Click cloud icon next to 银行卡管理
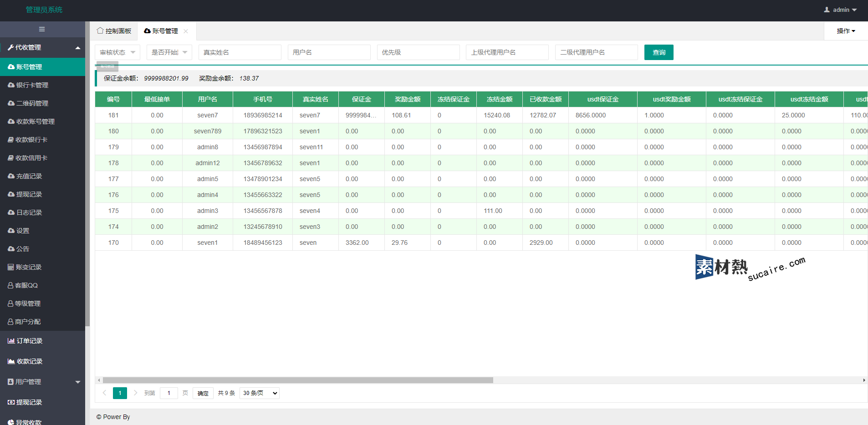The width and height of the screenshot is (868, 425). point(11,85)
